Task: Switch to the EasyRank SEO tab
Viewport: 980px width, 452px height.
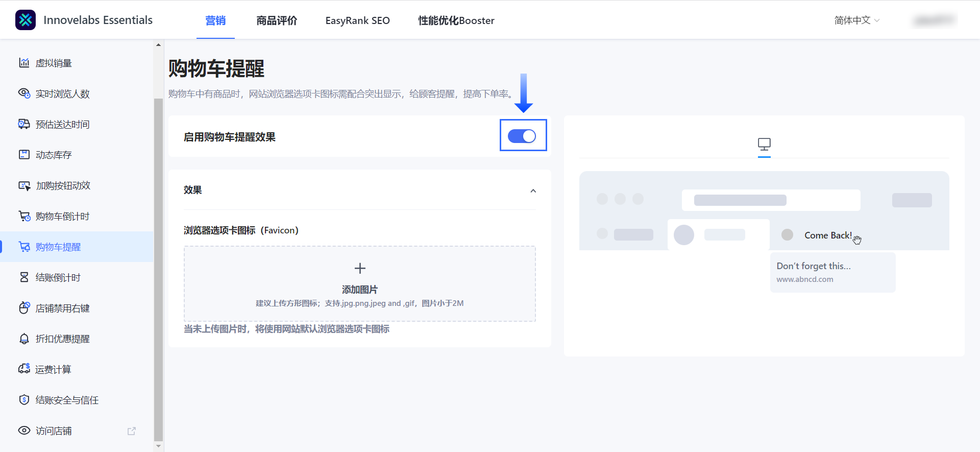Action: click(357, 20)
